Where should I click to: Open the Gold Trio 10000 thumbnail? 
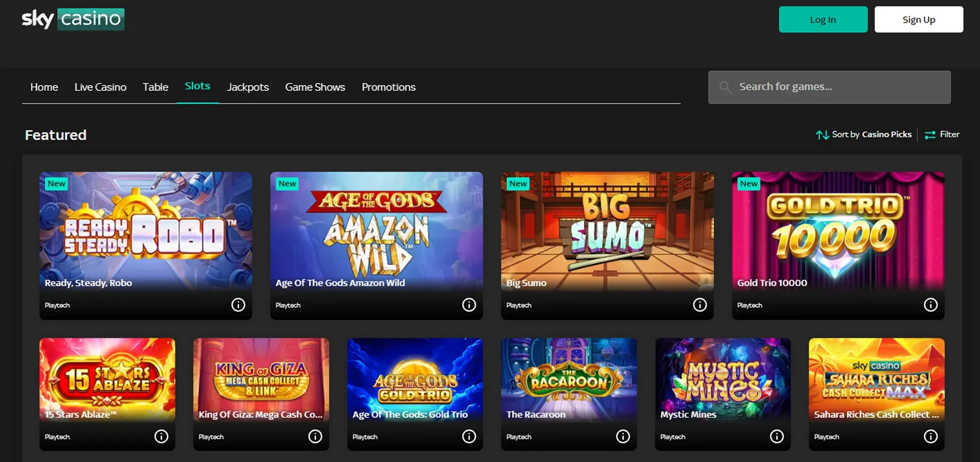[838, 231]
